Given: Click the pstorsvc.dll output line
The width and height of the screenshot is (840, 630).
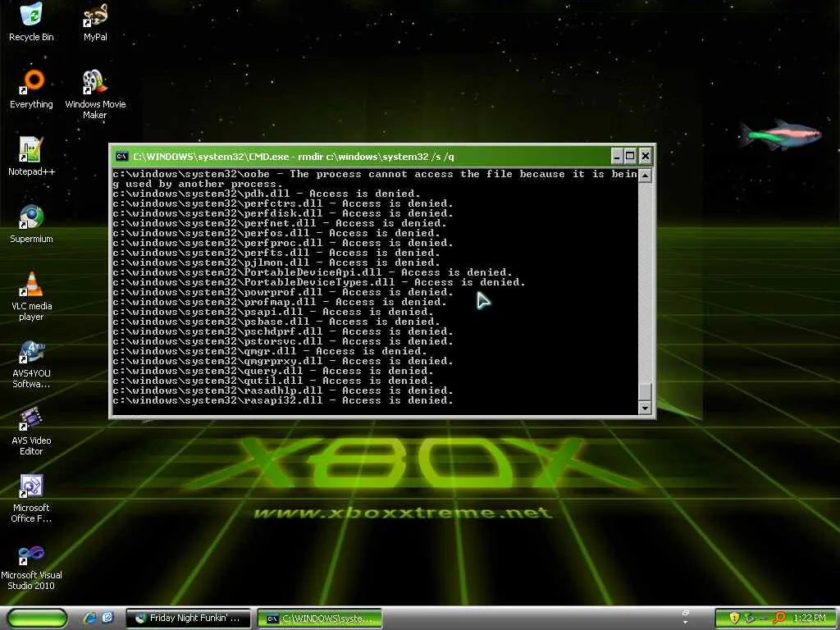Looking at the screenshot, I should [283, 341].
